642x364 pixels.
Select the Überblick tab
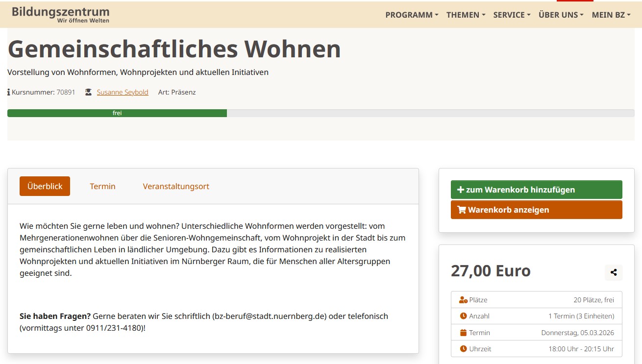point(45,186)
